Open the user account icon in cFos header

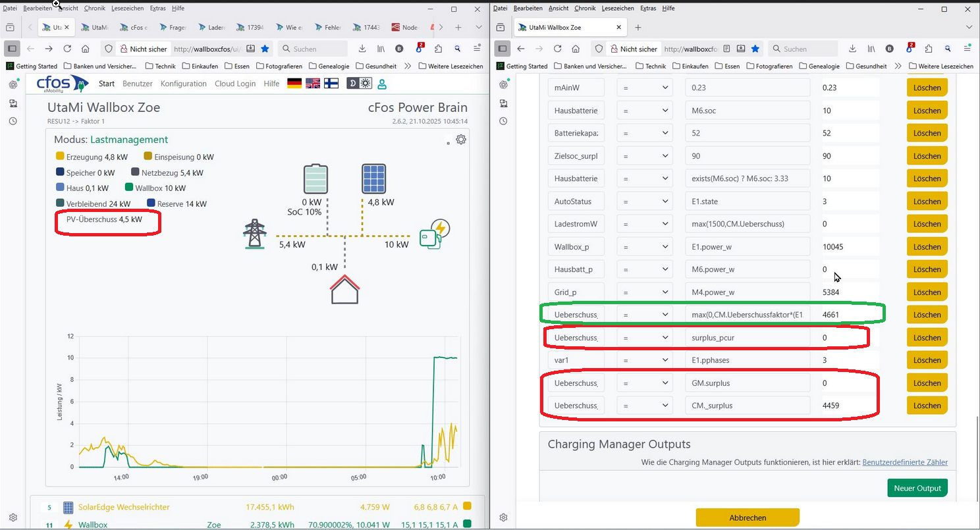[381, 84]
